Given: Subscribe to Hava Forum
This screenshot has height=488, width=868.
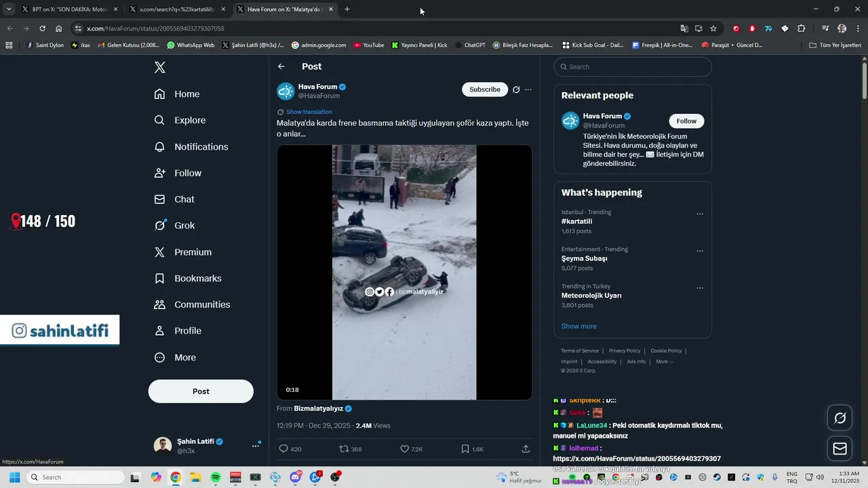Looking at the screenshot, I should (x=485, y=89).
